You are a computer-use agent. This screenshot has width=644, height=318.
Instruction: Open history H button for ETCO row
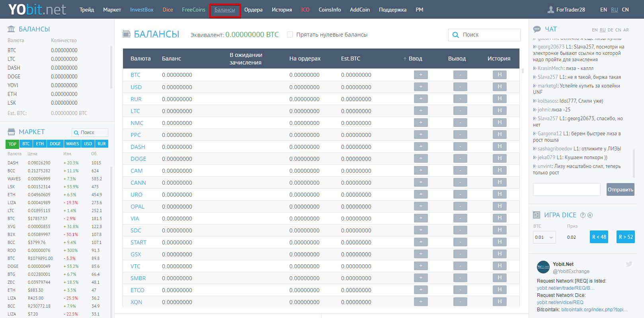500,290
